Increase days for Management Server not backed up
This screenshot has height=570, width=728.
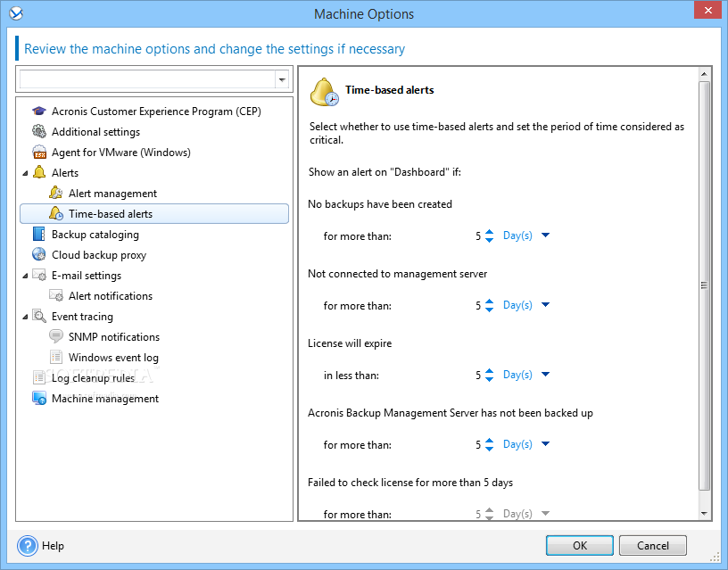pyautogui.click(x=490, y=441)
